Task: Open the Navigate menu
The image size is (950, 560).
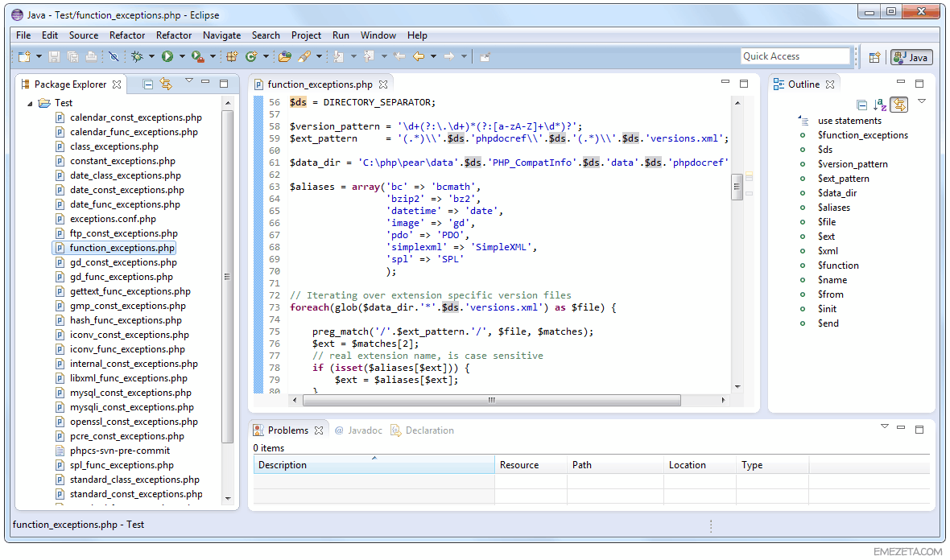Action: tap(221, 35)
